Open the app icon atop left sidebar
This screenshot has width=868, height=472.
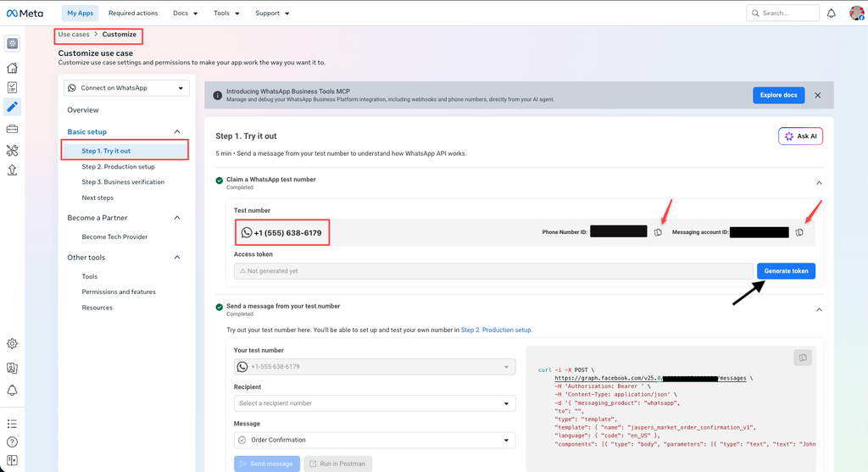coord(12,44)
